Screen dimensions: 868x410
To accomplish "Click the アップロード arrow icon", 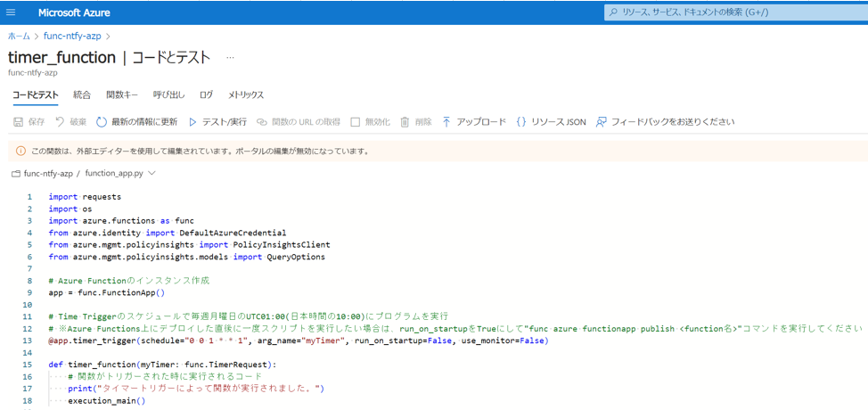I will (446, 122).
